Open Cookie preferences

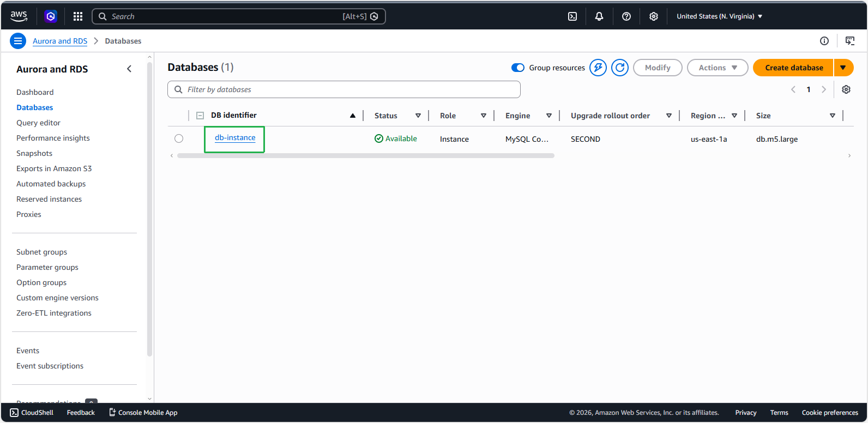pos(830,413)
